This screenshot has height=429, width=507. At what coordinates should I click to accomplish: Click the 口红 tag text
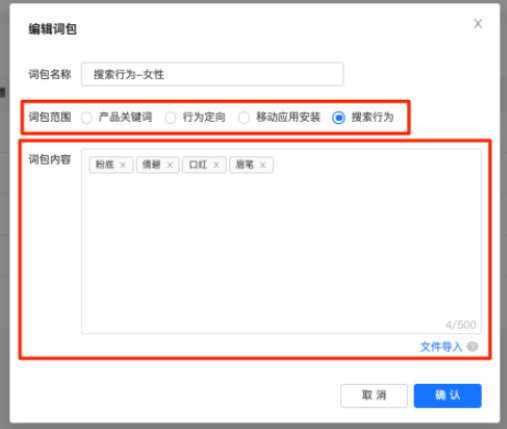tap(198, 165)
